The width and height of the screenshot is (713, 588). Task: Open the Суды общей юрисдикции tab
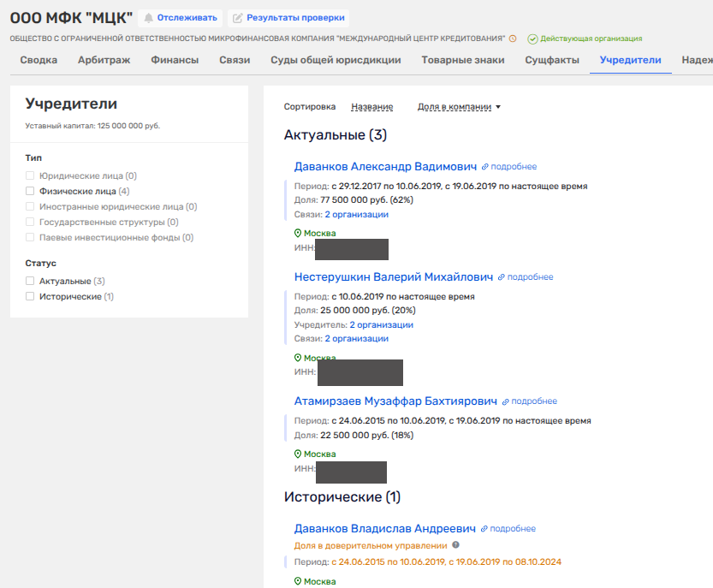coord(336,60)
